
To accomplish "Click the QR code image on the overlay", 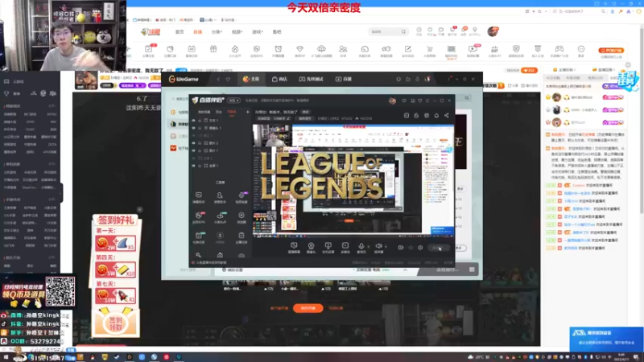I will pyautogui.click(x=60, y=291).
